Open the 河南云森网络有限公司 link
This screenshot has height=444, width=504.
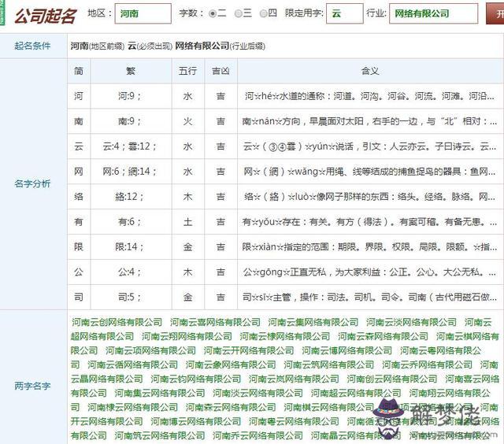point(383,336)
